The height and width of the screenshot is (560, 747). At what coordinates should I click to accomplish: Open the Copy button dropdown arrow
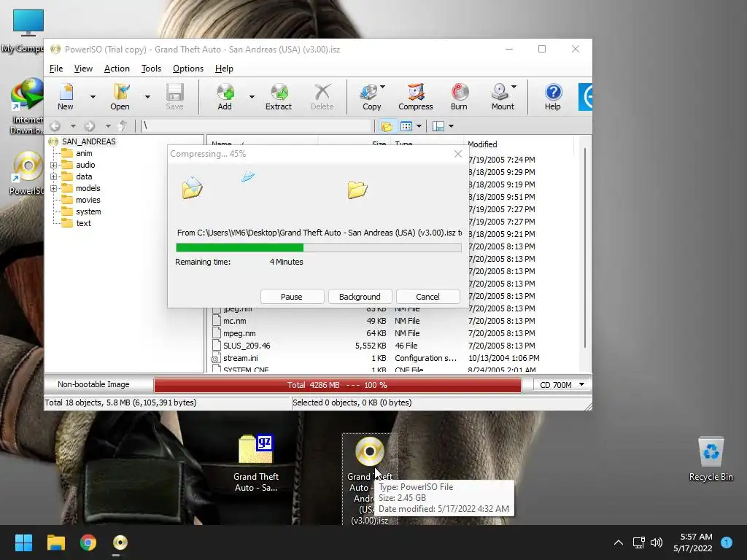(382, 87)
